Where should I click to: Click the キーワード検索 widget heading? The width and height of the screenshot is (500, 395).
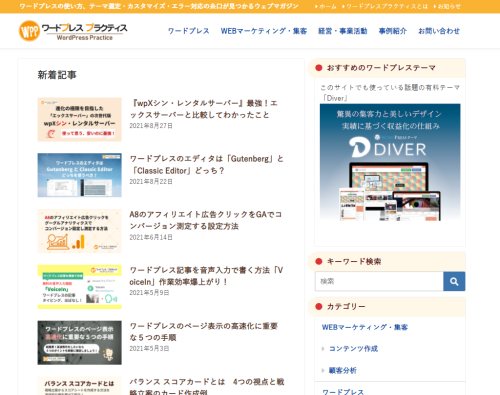354,261
